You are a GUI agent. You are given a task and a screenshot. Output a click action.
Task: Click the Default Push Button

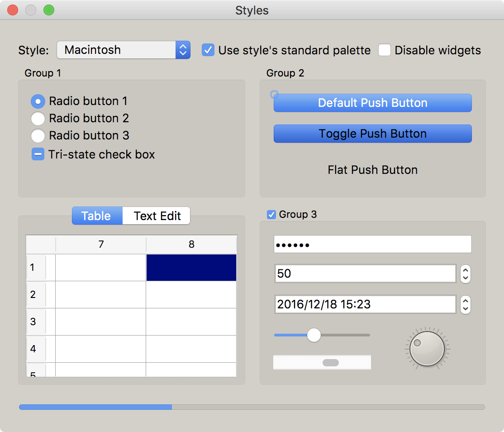[372, 103]
